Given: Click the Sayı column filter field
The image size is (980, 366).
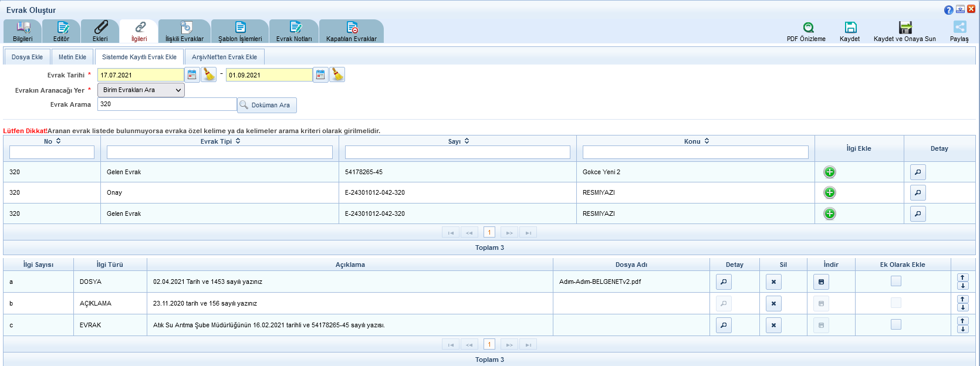Looking at the screenshot, I should (x=457, y=152).
